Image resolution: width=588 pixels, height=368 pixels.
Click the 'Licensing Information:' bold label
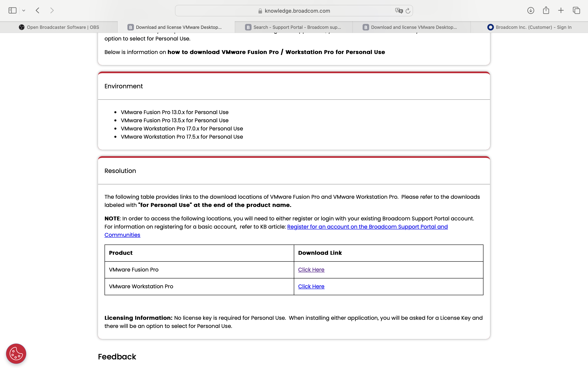click(x=138, y=318)
